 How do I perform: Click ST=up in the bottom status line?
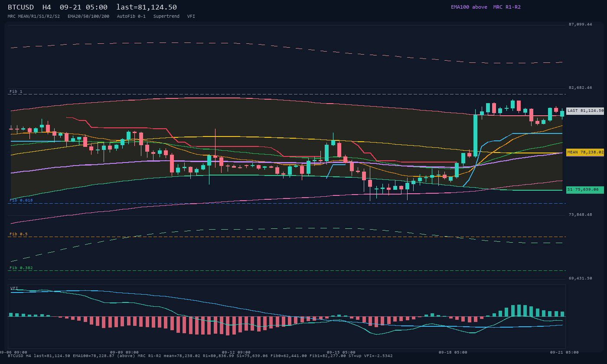(x=355, y=356)
